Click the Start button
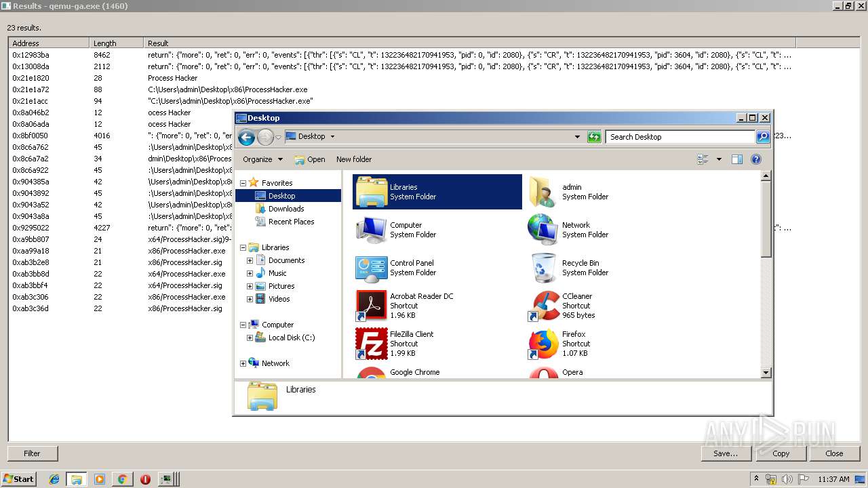The height and width of the screenshot is (488, 868). pyautogui.click(x=18, y=479)
